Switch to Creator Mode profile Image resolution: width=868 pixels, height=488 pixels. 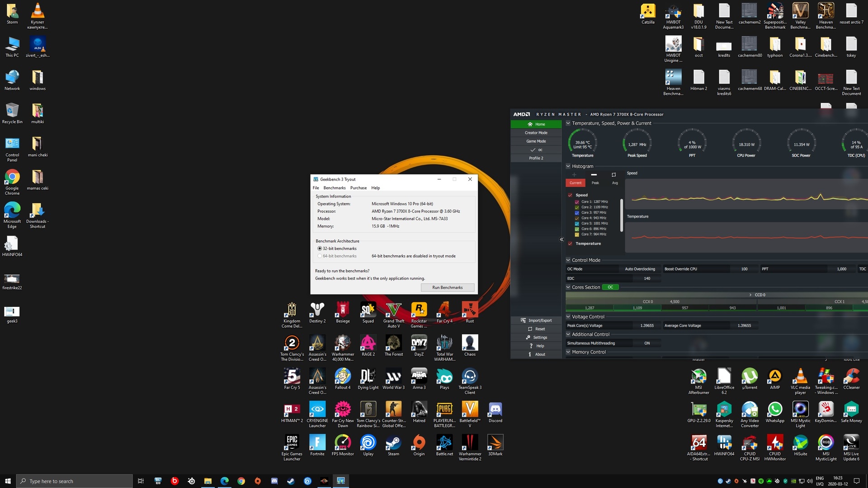point(536,133)
